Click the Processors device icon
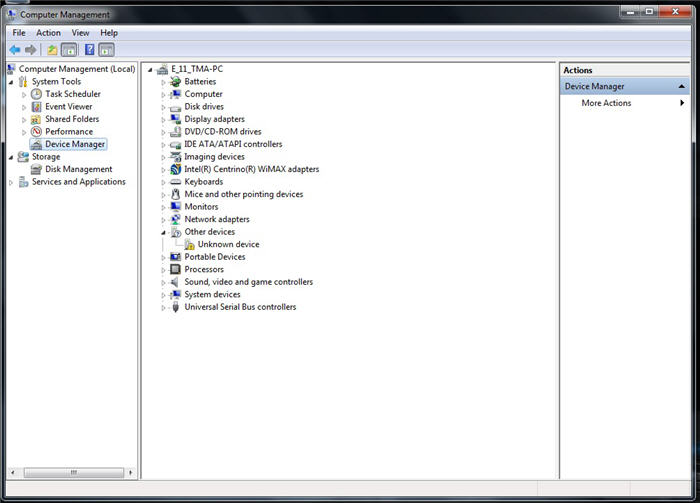 176,269
